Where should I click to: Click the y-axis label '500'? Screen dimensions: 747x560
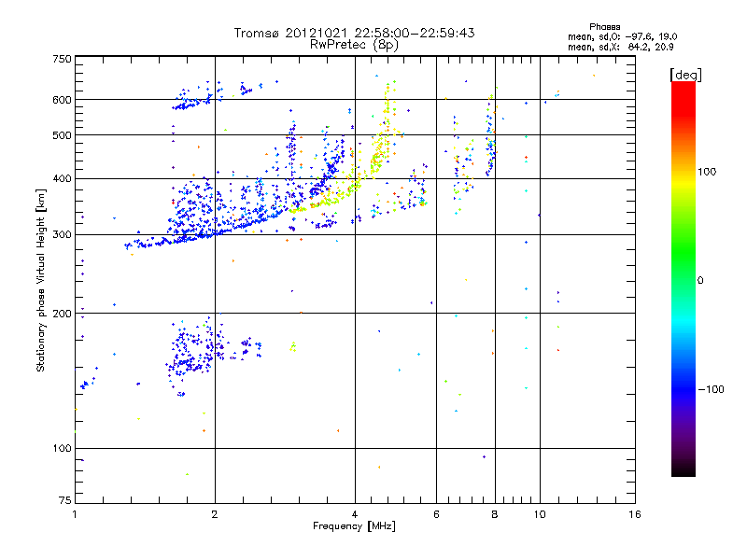[62, 135]
